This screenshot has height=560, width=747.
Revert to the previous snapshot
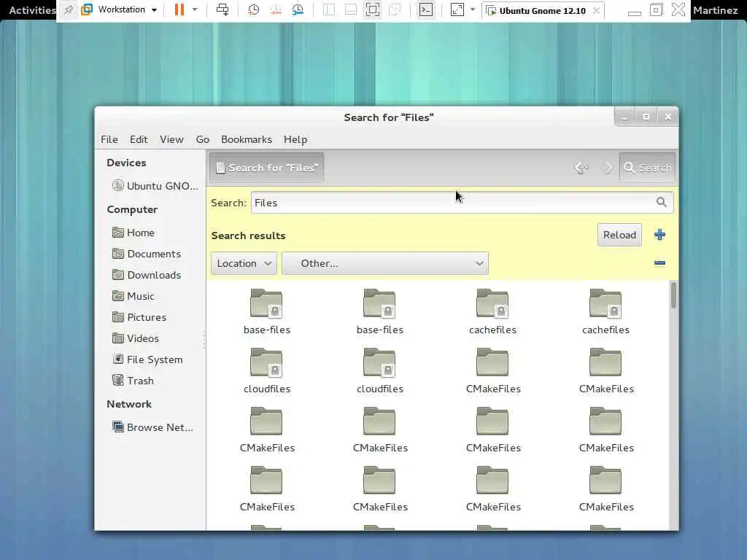click(275, 9)
